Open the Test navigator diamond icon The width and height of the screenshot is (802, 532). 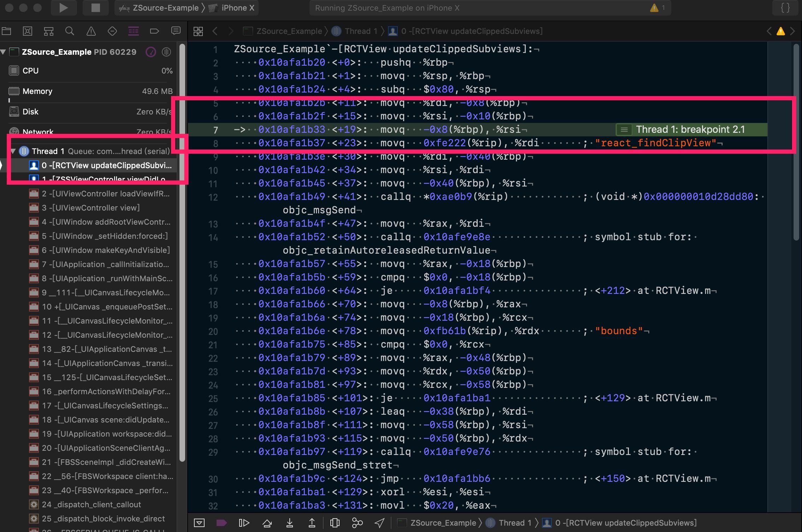point(112,31)
